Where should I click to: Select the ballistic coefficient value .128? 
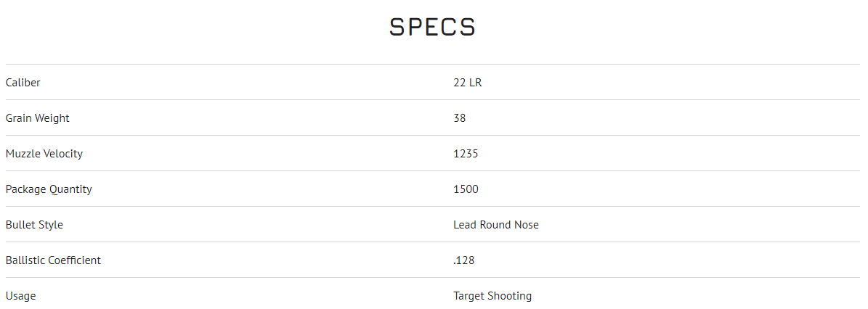pyautogui.click(x=463, y=260)
